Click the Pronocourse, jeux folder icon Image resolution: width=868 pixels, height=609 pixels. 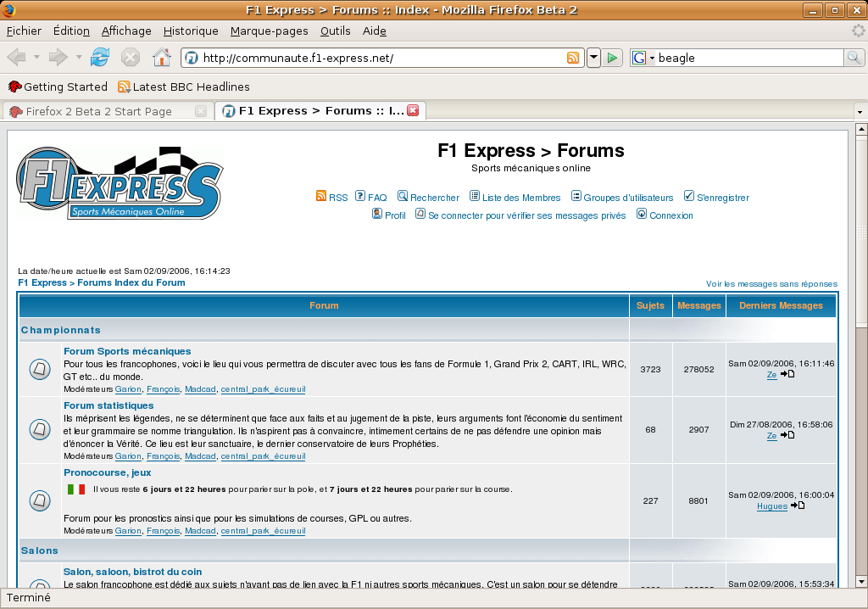coord(40,500)
